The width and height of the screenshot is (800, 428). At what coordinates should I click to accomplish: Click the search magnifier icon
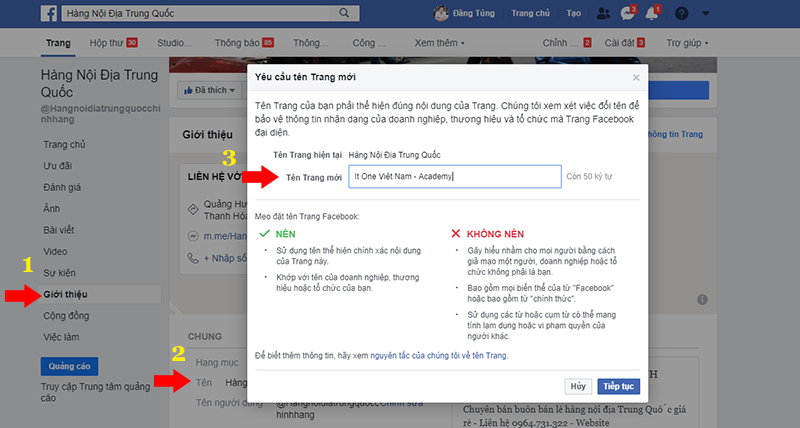pyautogui.click(x=344, y=13)
